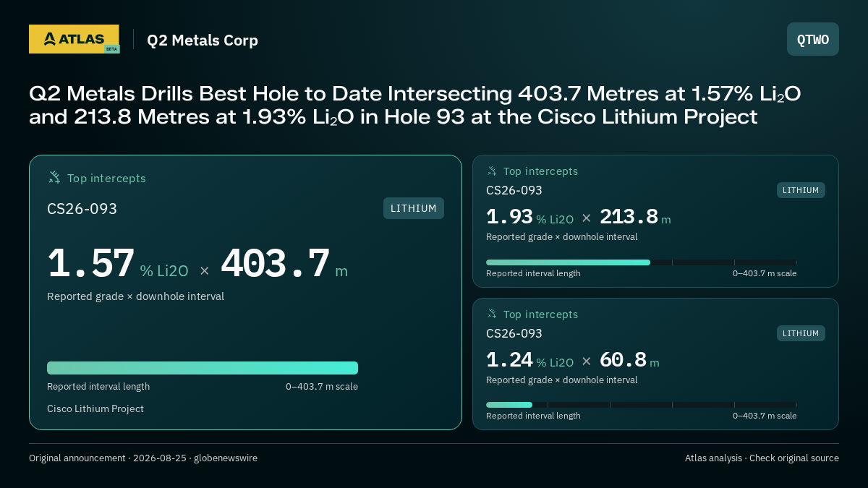Select the 1.93 grade value
Viewport: 868px width, 488px height.
(x=509, y=217)
